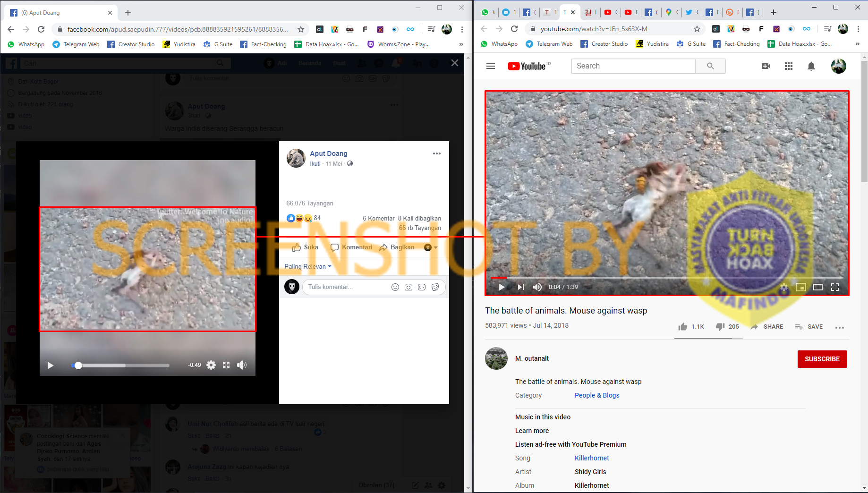Seek on the YouTube video progress bar
This screenshot has width=868, height=493.
point(667,278)
